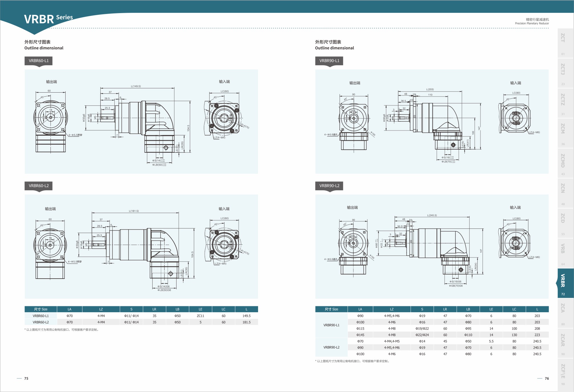Open the VRBR60-L2 dimension drawing
The height and width of the screenshot is (392, 574).
(x=141, y=247)
